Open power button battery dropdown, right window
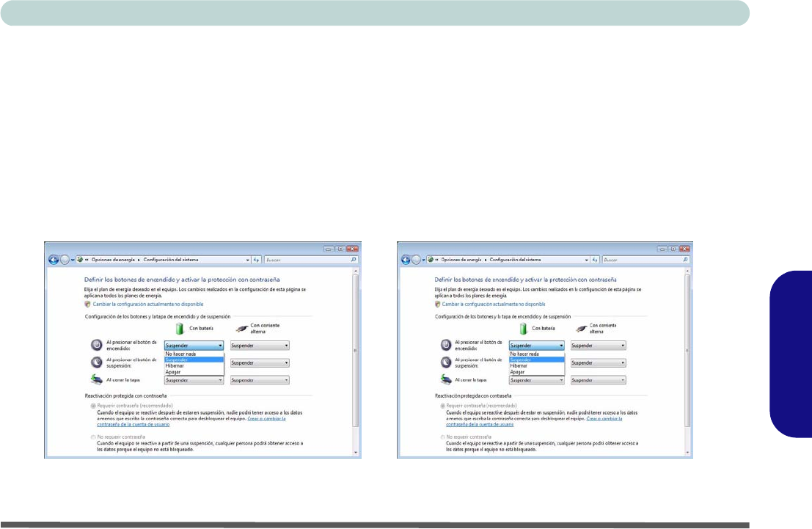 (x=536, y=346)
